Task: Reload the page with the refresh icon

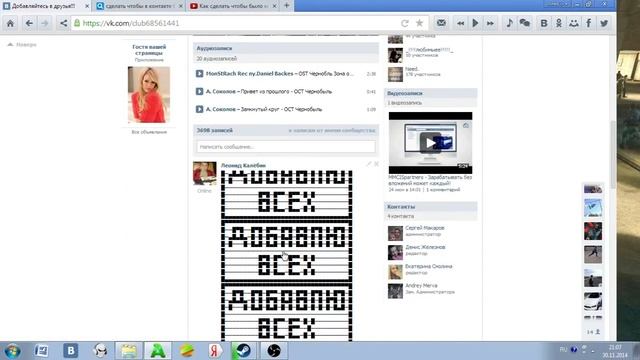Action: tap(404, 23)
